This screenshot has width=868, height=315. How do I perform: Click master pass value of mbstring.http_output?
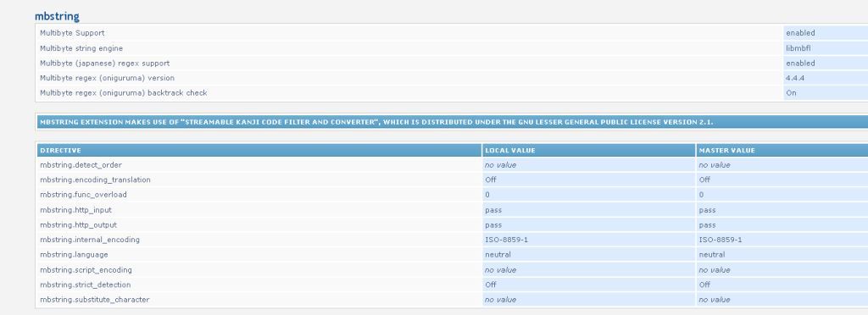pos(707,225)
